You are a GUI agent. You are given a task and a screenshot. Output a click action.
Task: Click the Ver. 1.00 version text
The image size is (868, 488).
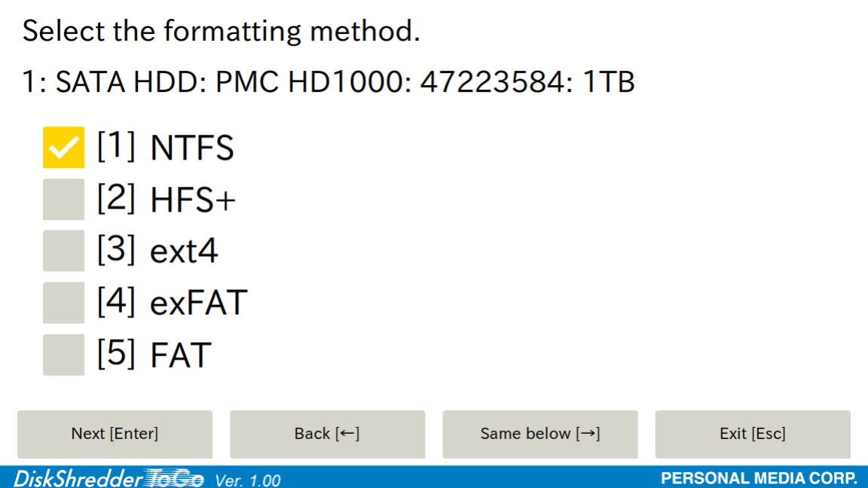tap(247, 480)
